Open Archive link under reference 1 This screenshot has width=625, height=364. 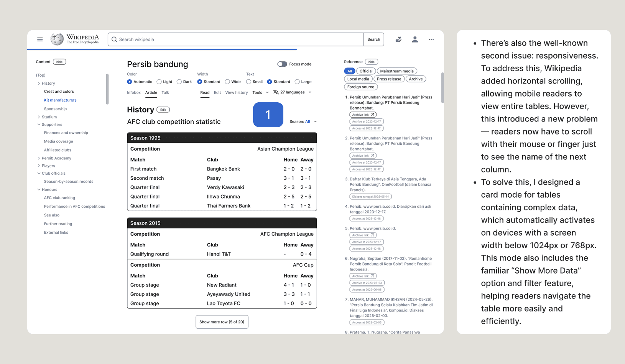(x=363, y=115)
